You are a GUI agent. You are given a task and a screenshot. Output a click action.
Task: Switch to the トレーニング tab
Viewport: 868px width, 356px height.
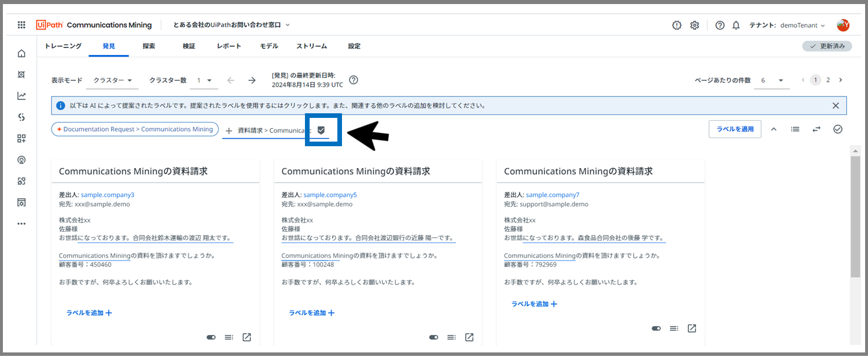coord(63,46)
